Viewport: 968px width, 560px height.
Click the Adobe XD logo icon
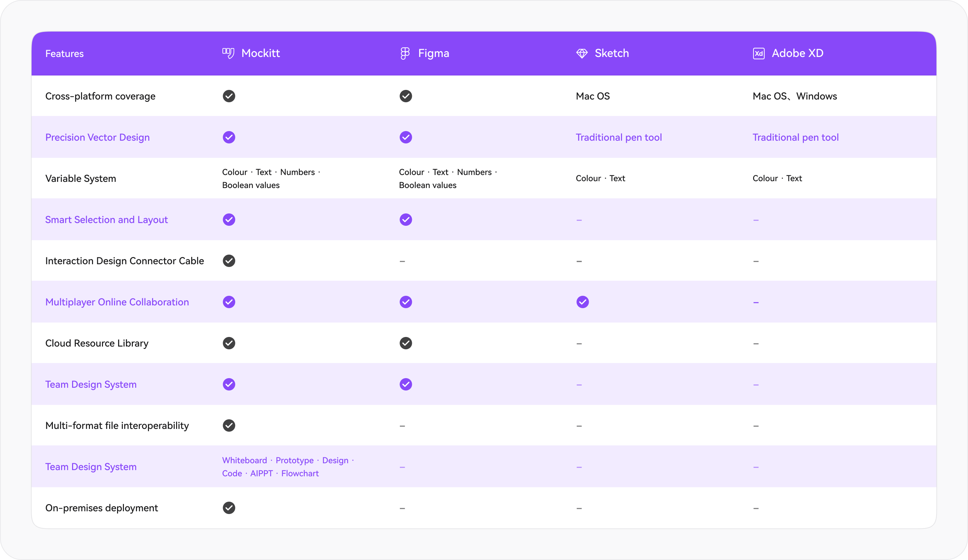tap(759, 54)
